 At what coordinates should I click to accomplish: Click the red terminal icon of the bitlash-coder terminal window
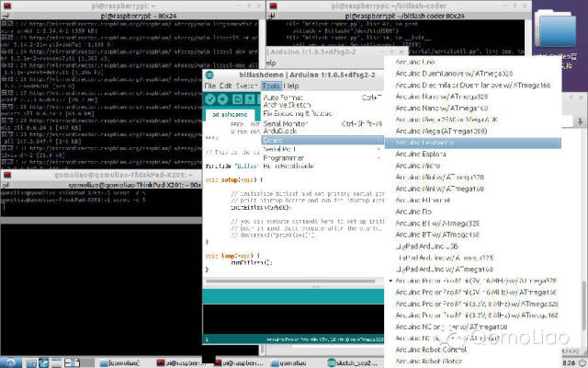pyautogui.click(x=273, y=6)
